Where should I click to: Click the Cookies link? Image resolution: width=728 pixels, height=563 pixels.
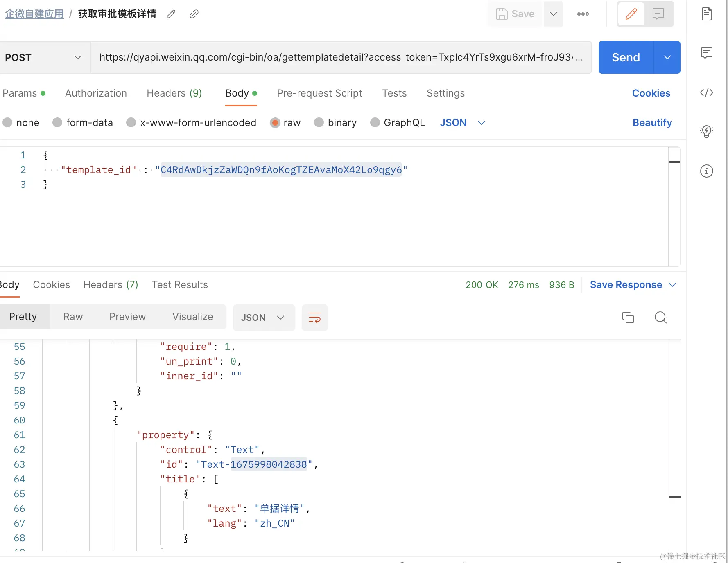tap(651, 93)
